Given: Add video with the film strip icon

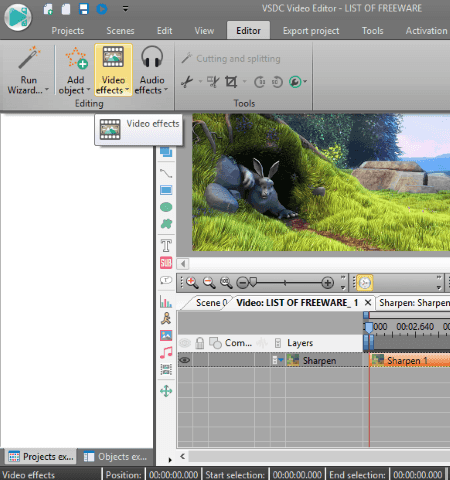Looking at the screenshot, I should click(166, 369).
